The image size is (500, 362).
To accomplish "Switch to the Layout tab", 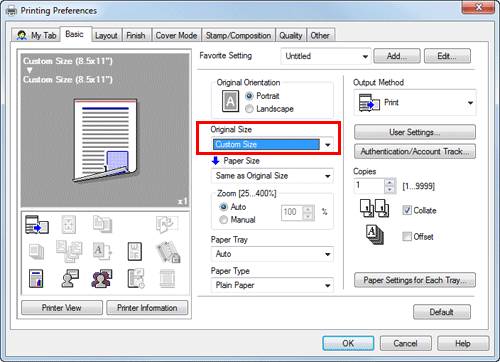I will [x=106, y=35].
